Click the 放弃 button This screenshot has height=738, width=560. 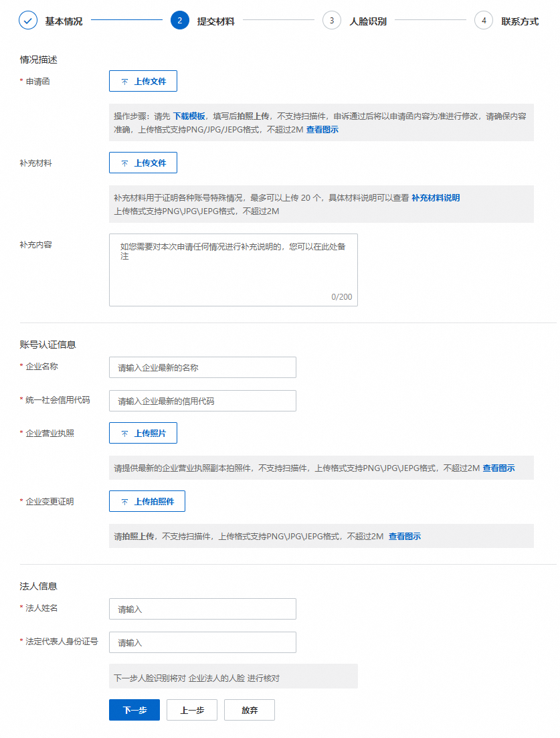(250, 710)
